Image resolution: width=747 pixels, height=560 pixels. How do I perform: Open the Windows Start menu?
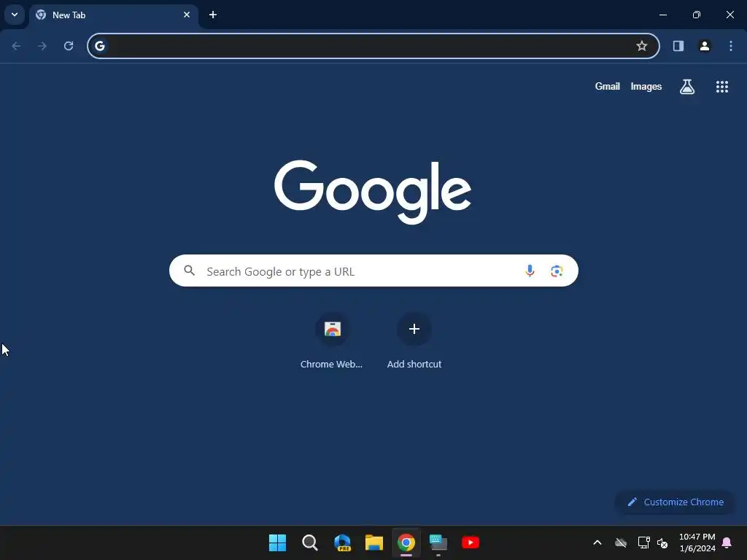tap(277, 542)
